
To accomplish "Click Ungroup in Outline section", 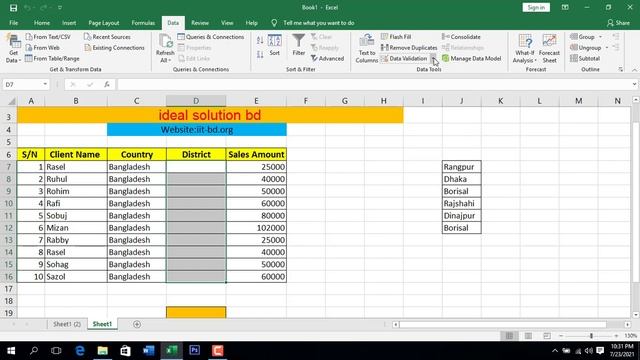I will pos(586,48).
